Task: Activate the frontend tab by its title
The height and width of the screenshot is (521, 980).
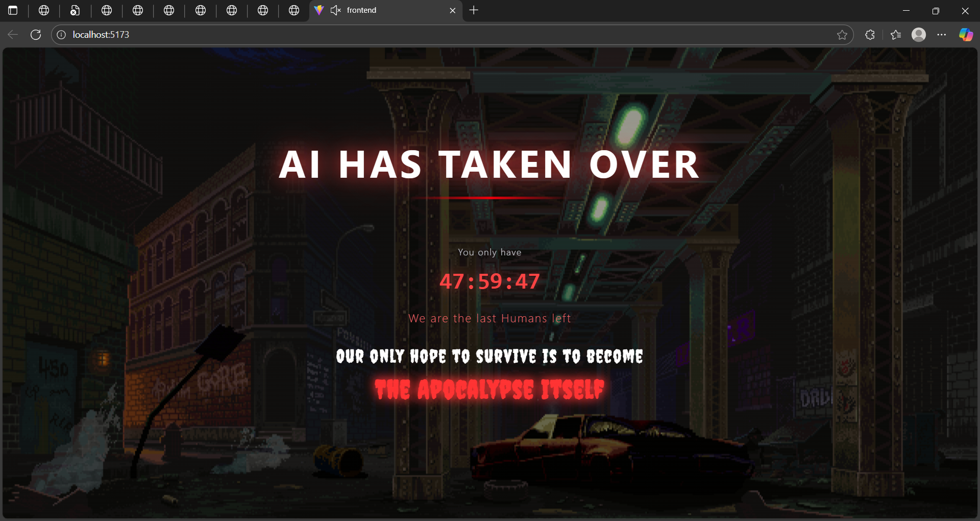Action: click(x=361, y=10)
